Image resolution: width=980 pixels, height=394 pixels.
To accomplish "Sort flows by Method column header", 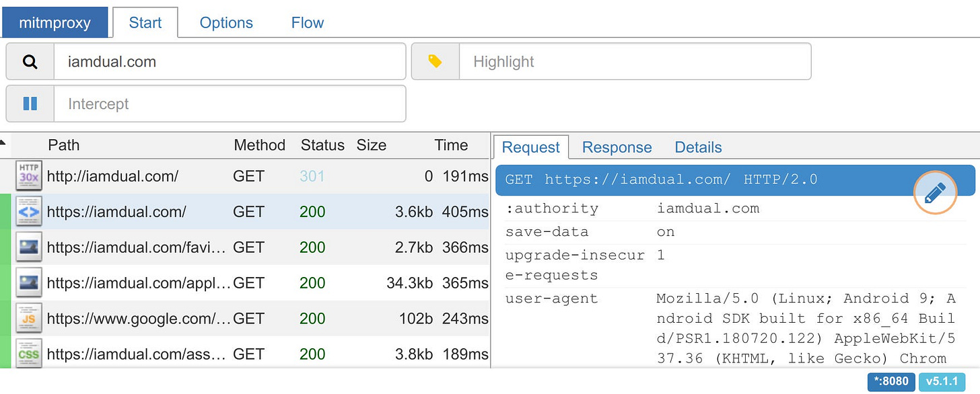I will pos(260,145).
